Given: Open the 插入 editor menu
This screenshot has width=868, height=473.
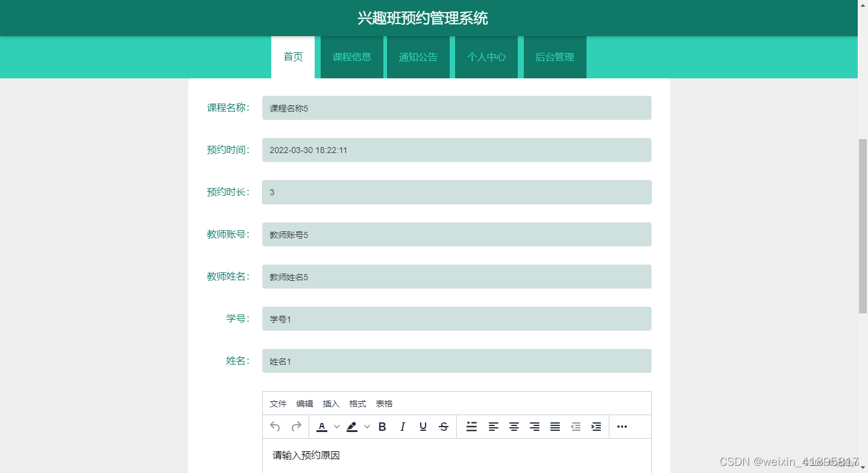Looking at the screenshot, I should [331, 404].
